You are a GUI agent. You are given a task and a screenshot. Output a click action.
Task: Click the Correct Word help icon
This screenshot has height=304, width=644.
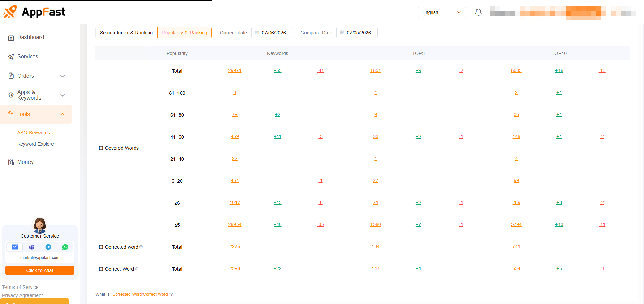click(137, 269)
